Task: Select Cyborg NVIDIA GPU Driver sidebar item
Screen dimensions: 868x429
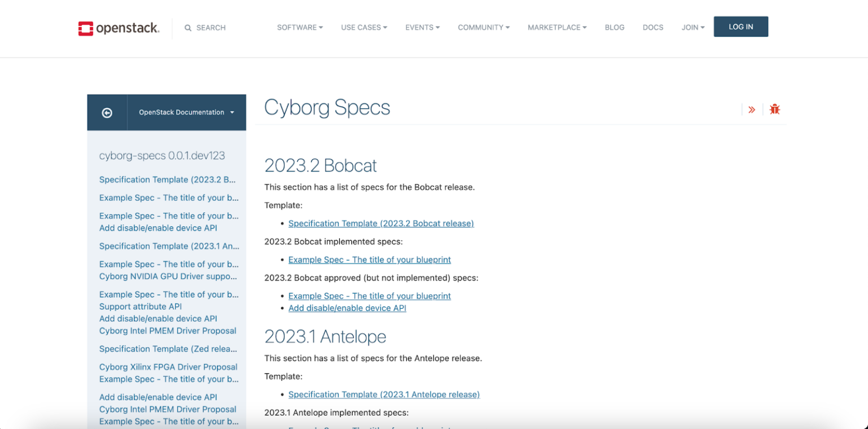Action: pyautogui.click(x=168, y=277)
